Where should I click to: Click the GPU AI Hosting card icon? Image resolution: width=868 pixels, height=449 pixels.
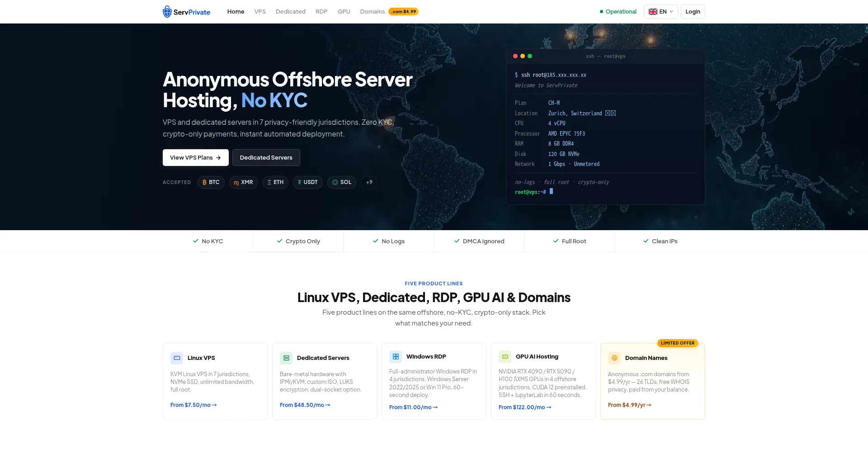pos(505,357)
